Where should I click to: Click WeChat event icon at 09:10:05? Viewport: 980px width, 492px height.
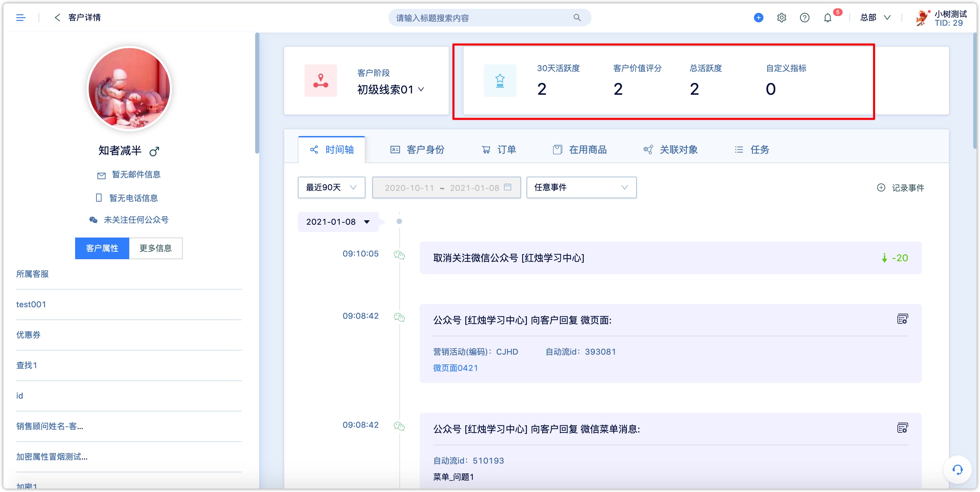click(x=399, y=255)
